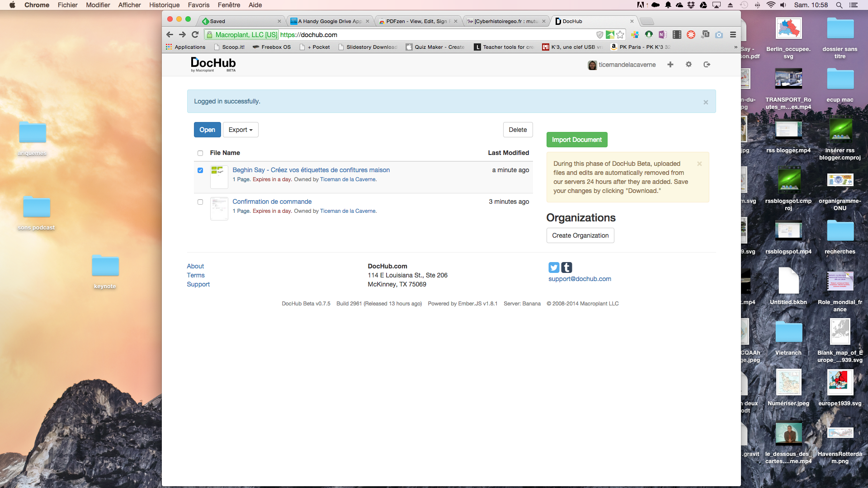Viewport: 868px width, 488px height.
Task: Click the Wi-Fi icon in menu bar
Action: click(x=771, y=5)
